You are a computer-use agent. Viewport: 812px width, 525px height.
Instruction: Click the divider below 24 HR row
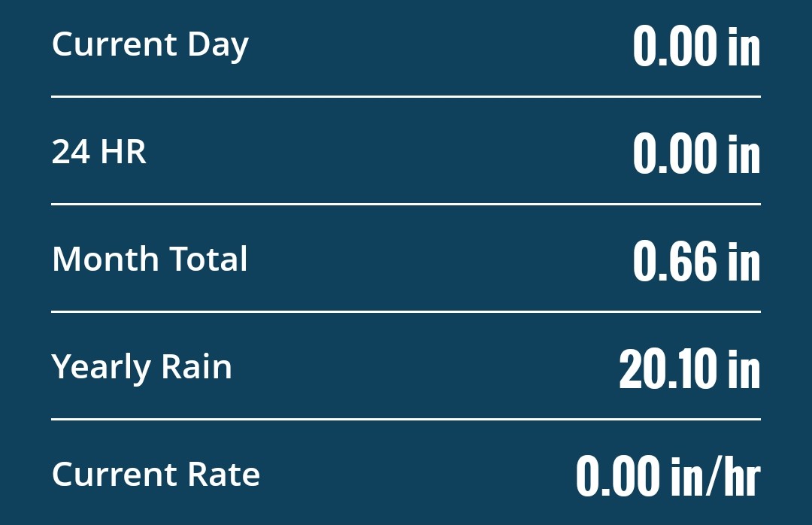(406, 204)
